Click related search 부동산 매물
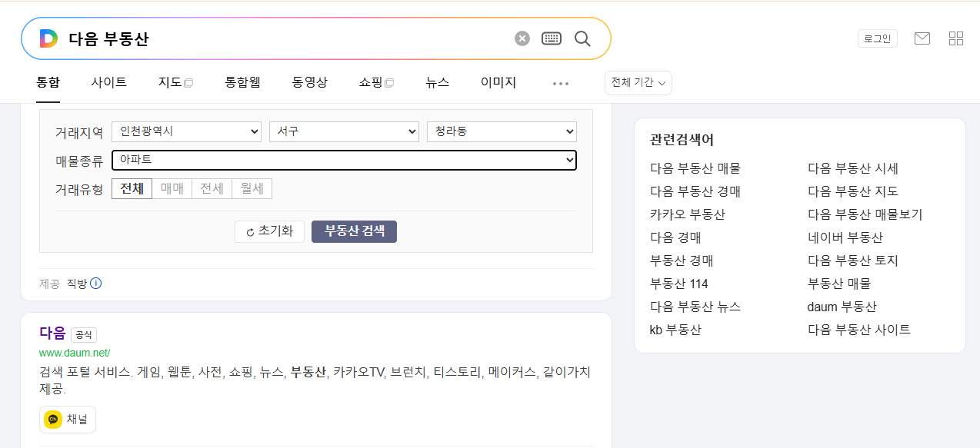The height and width of the screenshot is (448, 980). pyautogui.click(x=839, y=284)
